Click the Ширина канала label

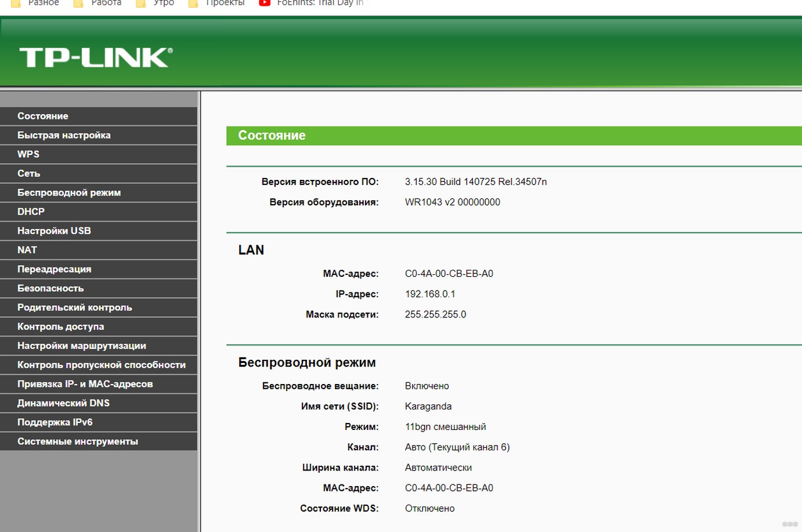340,468
